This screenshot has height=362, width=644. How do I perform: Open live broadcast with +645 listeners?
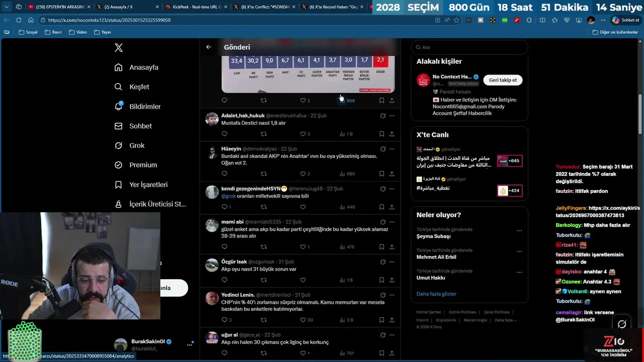pos(509,161)
